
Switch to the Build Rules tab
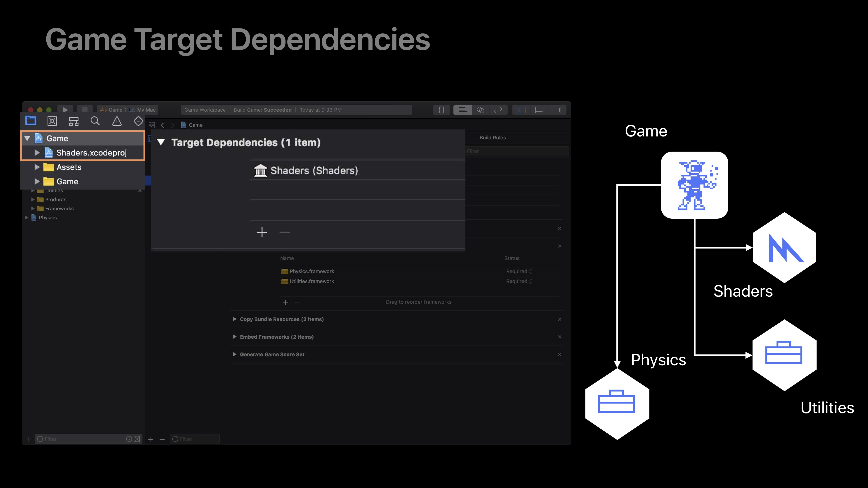492,137
